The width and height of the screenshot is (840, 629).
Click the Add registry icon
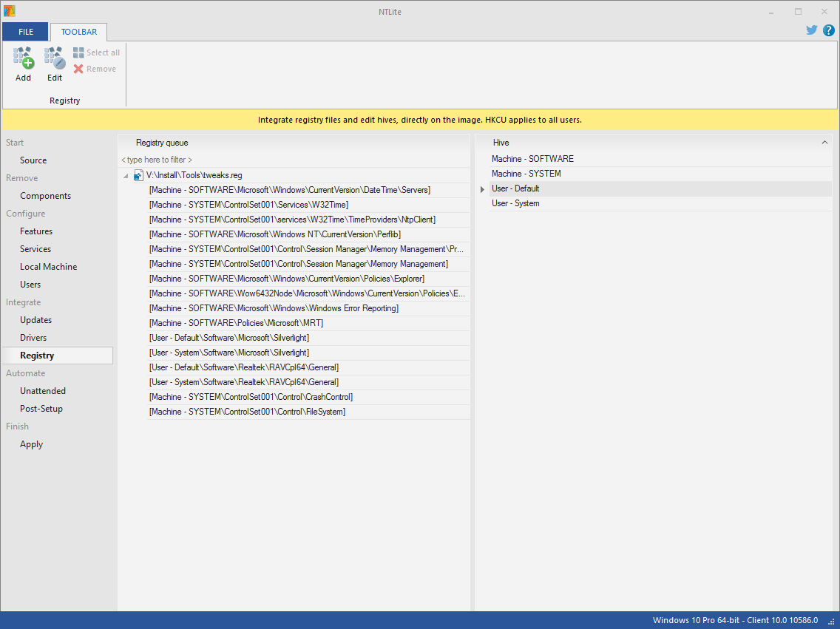(24, 58)
